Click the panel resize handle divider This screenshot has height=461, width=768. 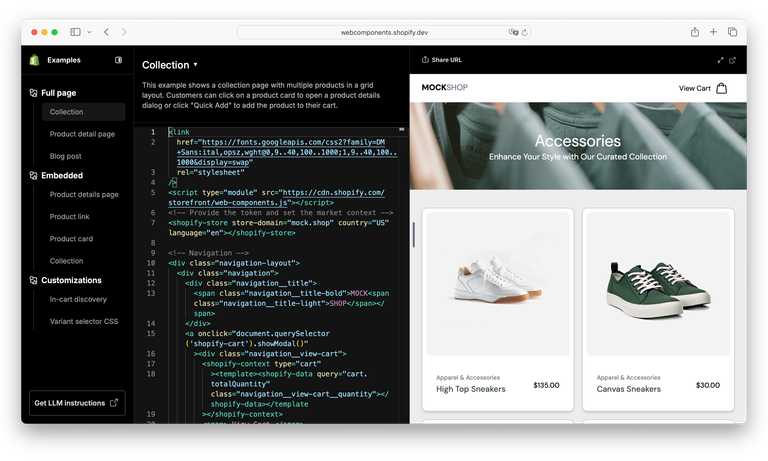pyautogui.click(x=414, y=235)
